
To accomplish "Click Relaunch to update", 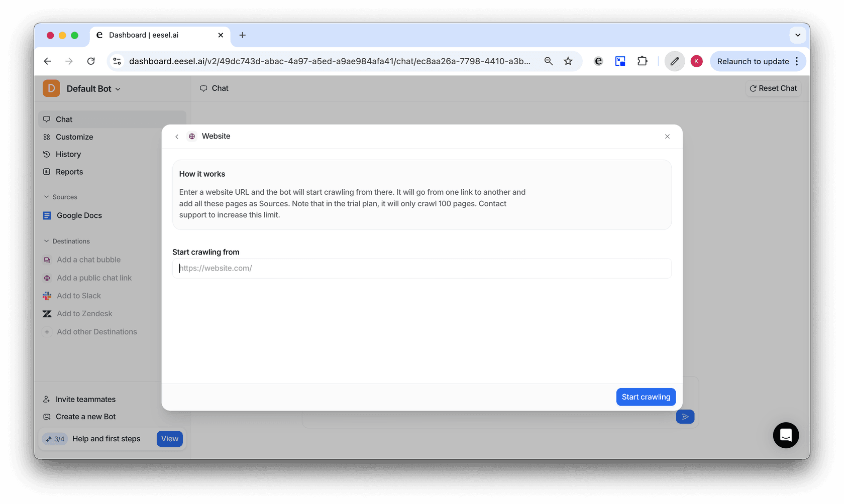I will coord(753,61).
